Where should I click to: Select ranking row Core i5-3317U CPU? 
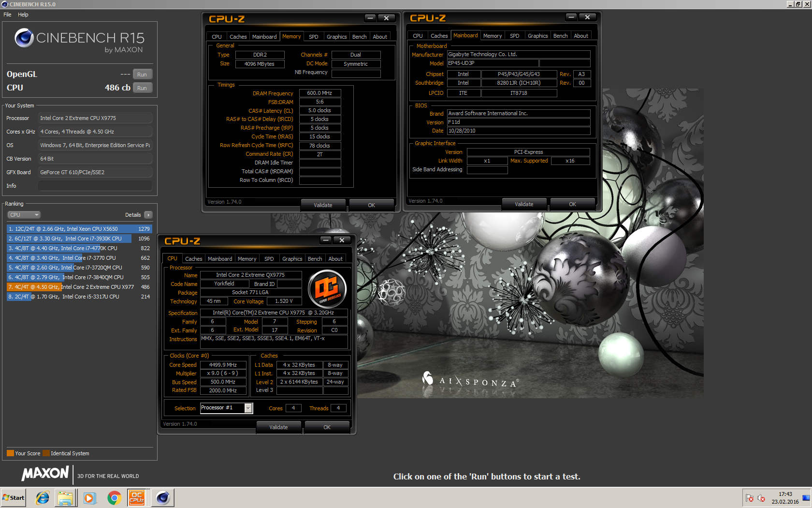click(x=79, y=297)
